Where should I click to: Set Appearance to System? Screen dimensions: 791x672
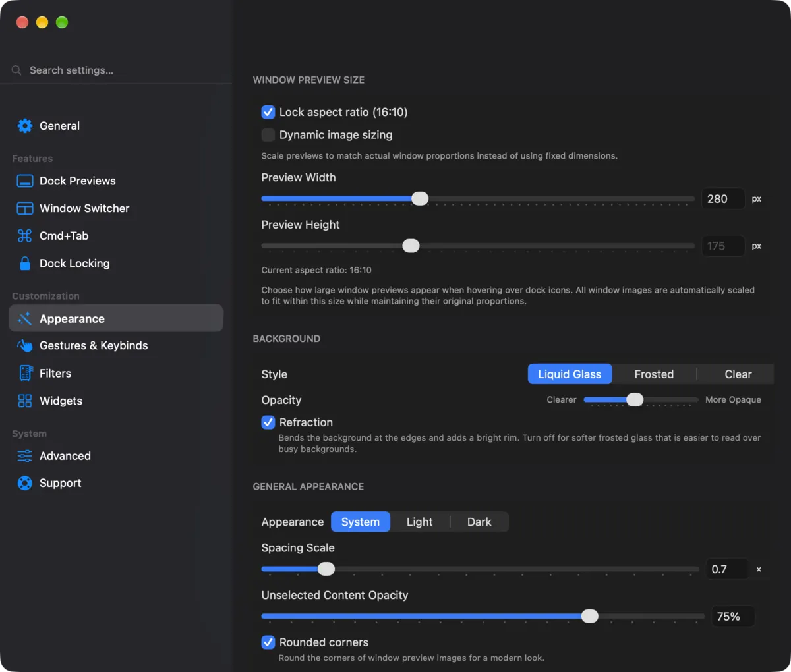(x=361, y=522)
